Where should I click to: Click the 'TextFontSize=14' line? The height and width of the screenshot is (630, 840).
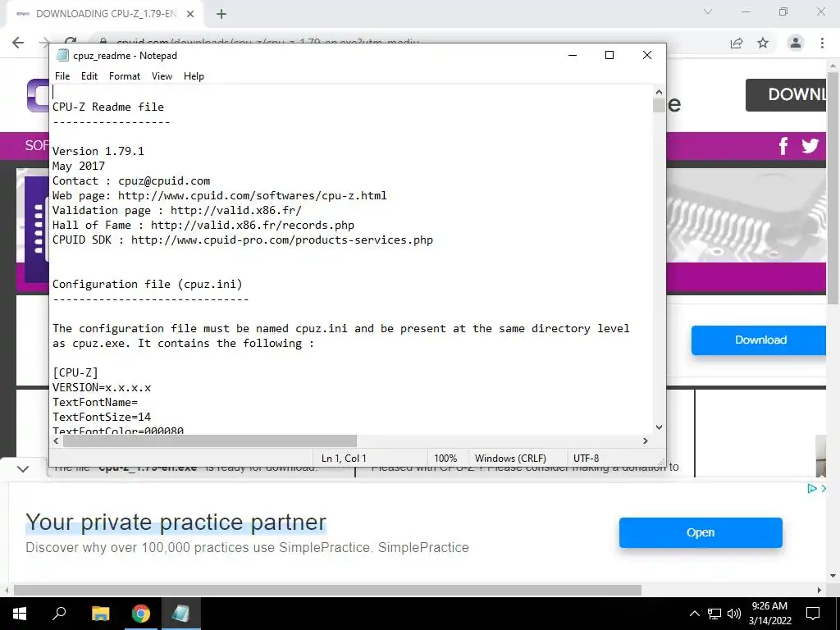102,417
